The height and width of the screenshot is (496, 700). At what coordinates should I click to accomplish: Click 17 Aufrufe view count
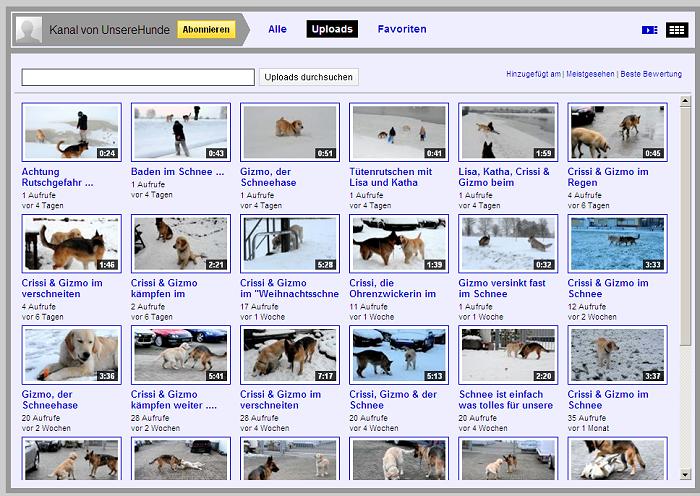point(259,307)
